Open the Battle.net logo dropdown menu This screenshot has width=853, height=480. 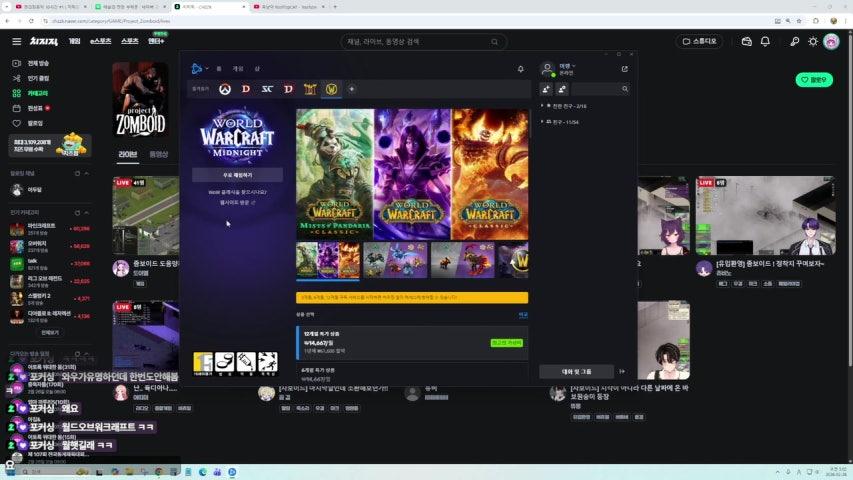click(x=200, y=69)
